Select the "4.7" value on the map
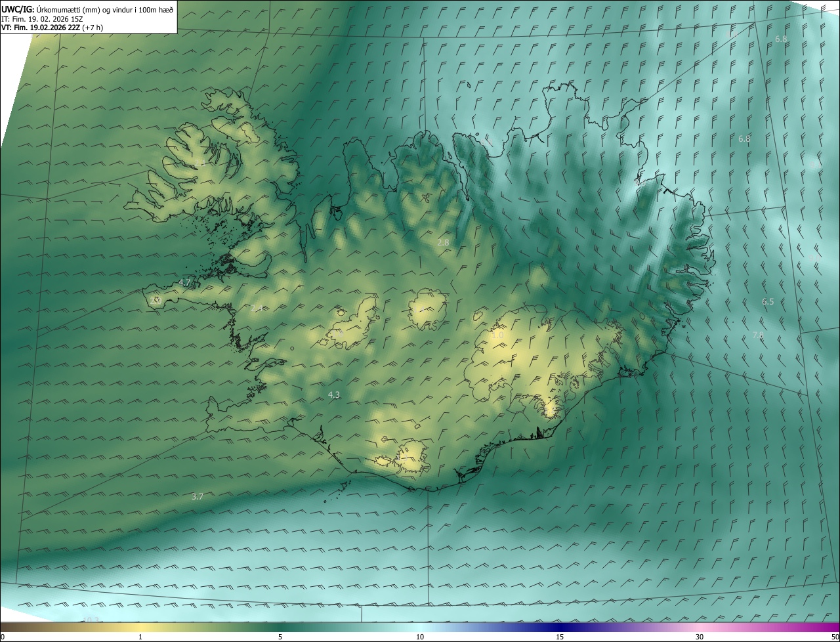Viewport: 840px width, 642px height. [184, 282]
